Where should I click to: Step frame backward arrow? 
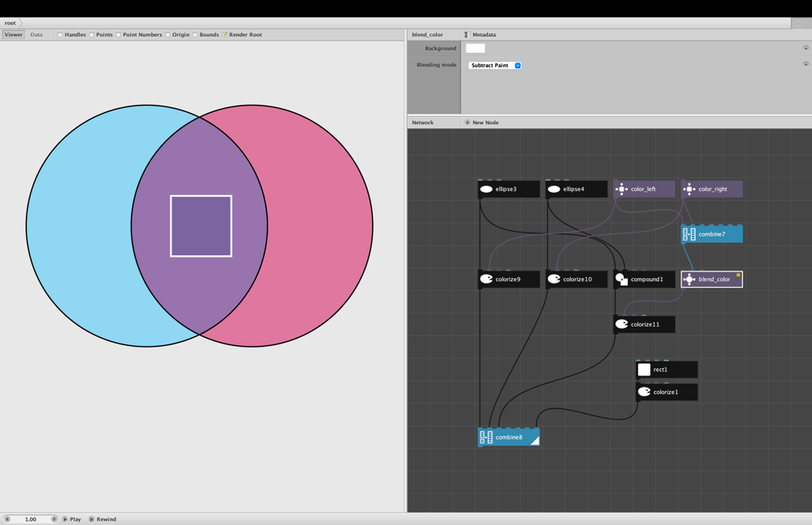coord(7,518)
